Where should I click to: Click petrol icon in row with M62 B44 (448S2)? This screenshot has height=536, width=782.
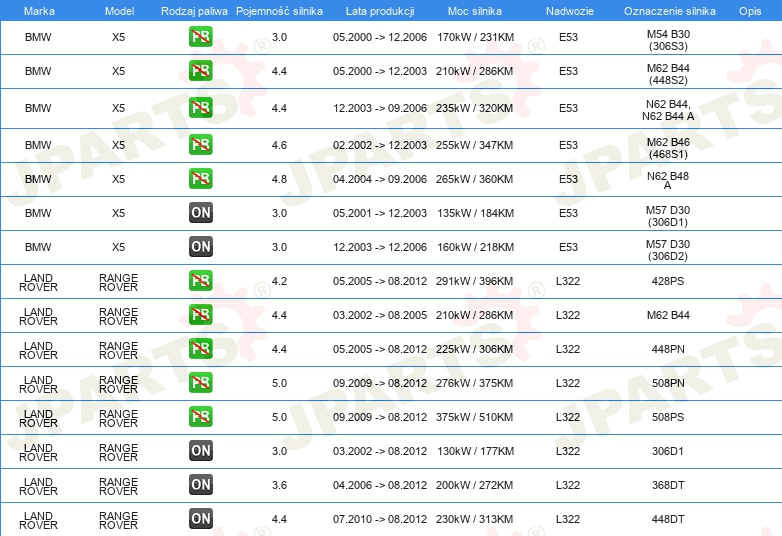200,70
